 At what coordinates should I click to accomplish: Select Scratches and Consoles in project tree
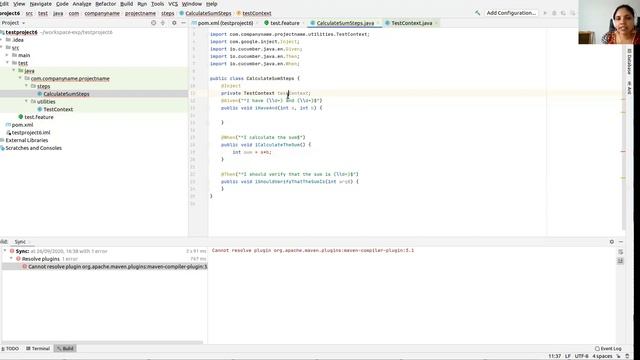[33, 148]
